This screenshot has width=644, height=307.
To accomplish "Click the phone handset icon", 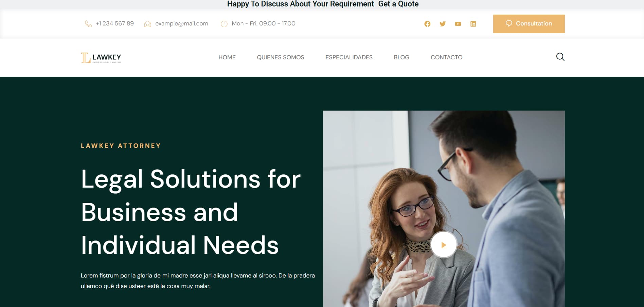I will pyautogui.click(x=88, y=24).
